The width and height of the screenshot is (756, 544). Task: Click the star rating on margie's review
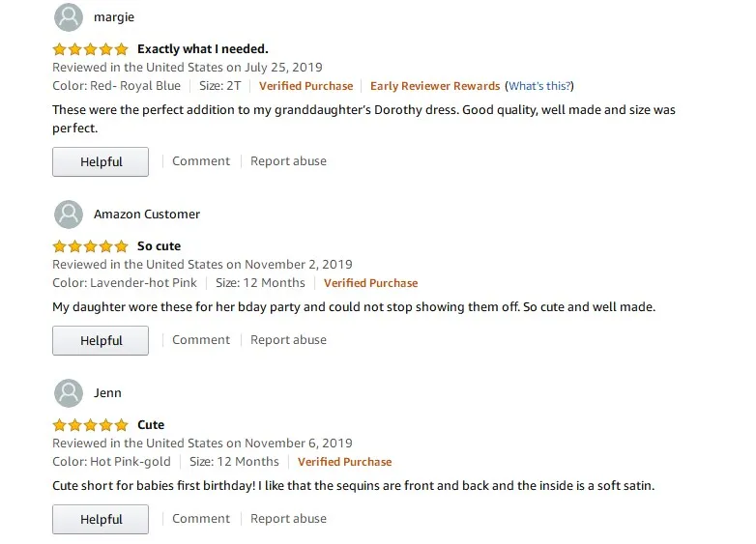90,49
